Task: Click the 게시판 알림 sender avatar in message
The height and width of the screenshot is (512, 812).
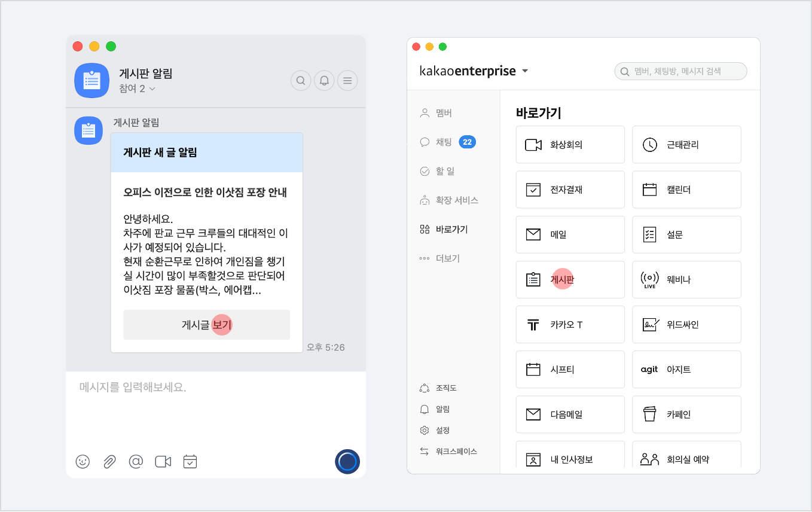Action: pyautogui.click(x=88, y=130)
